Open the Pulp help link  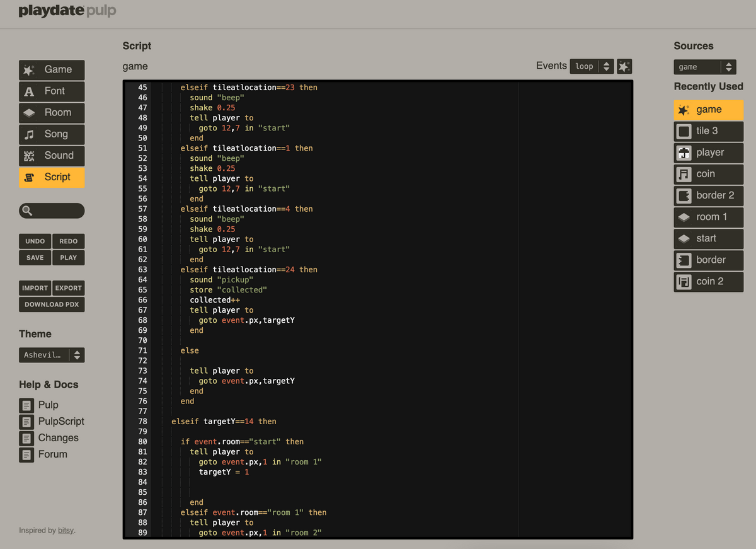pyautogui.click(x=49, y=405)
